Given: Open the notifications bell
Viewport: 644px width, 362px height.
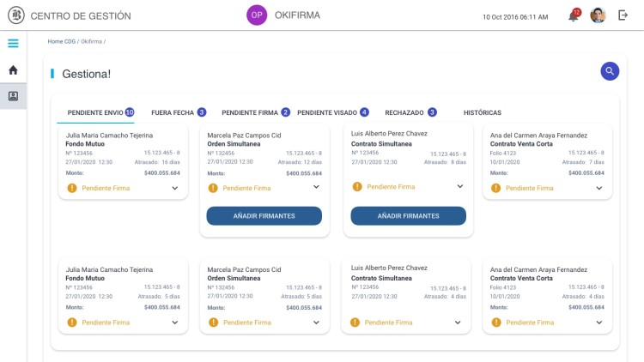Looking at the screenshot, I should coord(574,15).
